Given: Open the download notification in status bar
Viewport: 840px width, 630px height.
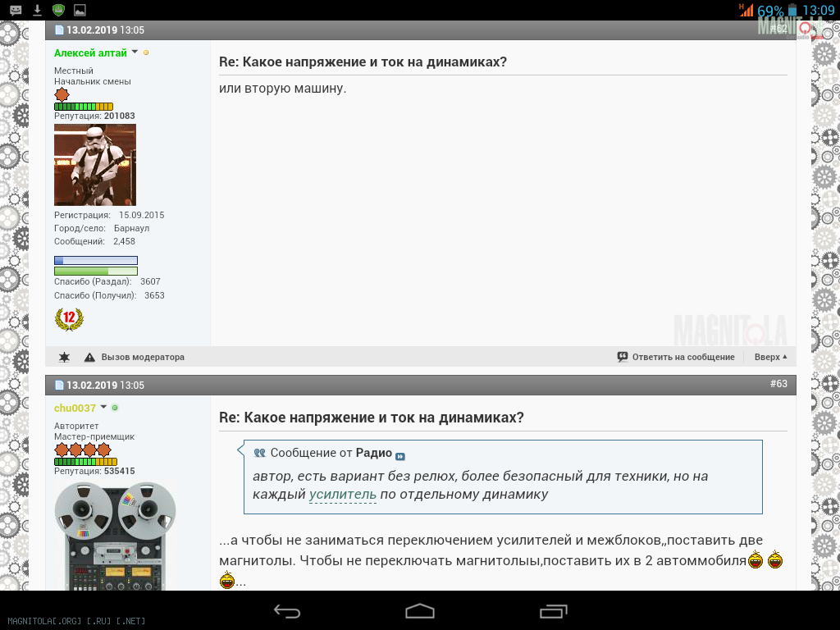Looking at the screenshot, I should tap(37, 11).
